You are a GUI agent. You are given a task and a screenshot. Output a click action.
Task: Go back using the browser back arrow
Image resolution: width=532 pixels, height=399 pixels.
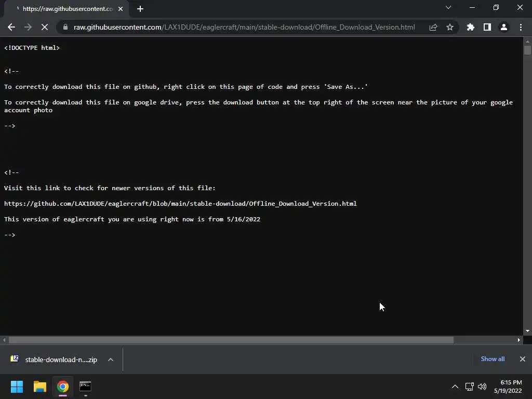coord(11,27)
